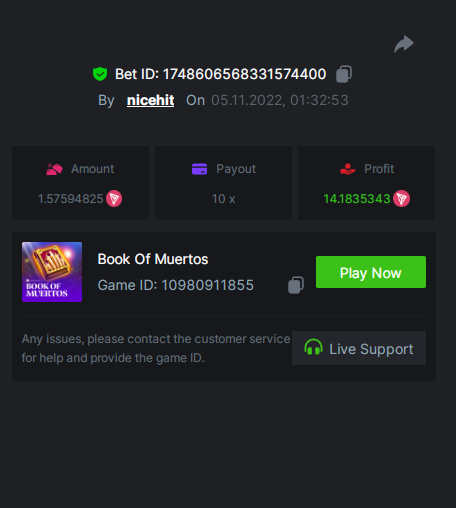Copy the Bet ID with copy icon
This screenshot has width=456, height=508.
click(344, 74)
